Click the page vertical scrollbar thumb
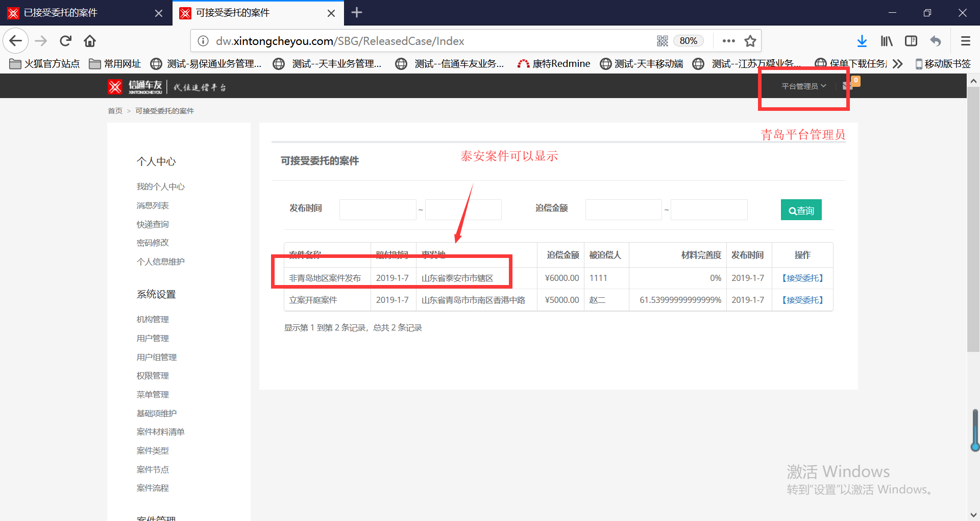 pos(973,220)
